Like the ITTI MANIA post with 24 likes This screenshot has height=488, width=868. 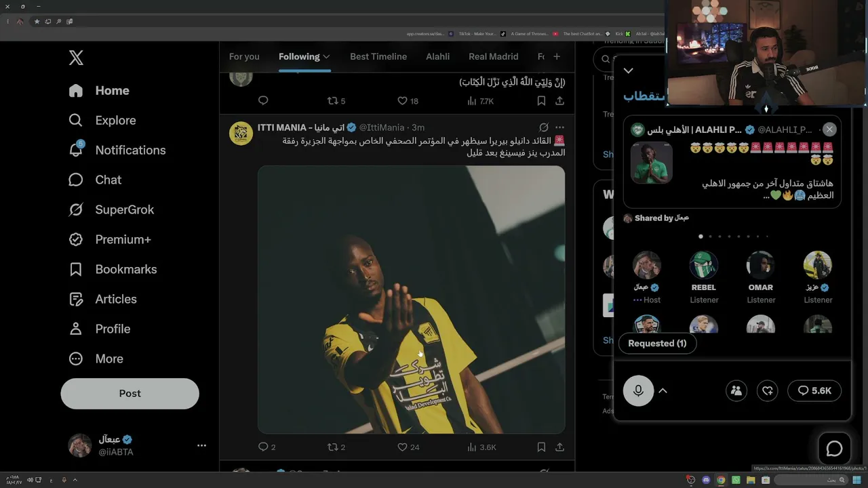(x=408, y=447)
